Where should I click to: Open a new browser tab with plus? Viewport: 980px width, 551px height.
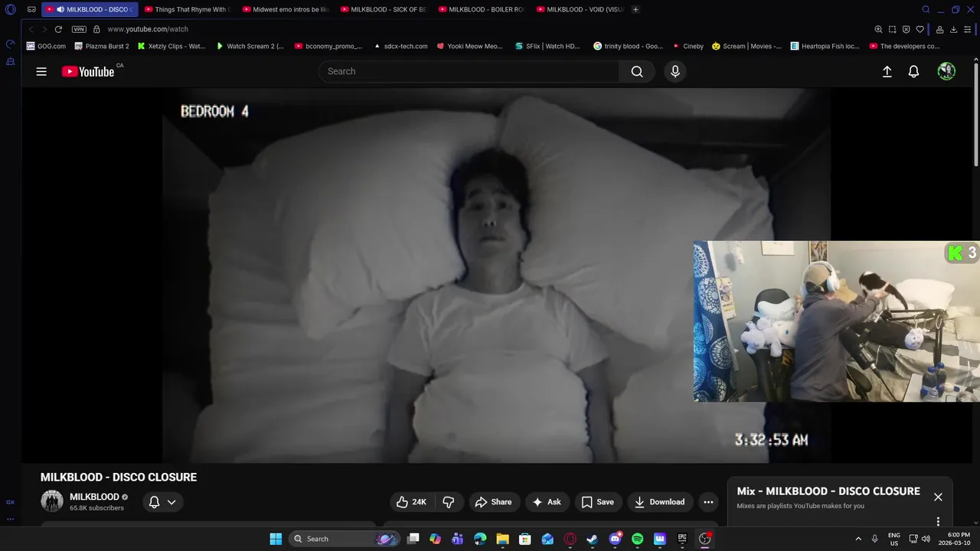[635, 9]
